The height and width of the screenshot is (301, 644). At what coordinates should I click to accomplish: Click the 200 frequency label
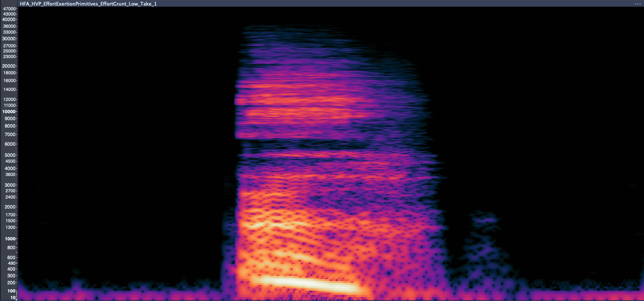pyautogui.click(x=11, y=283)
